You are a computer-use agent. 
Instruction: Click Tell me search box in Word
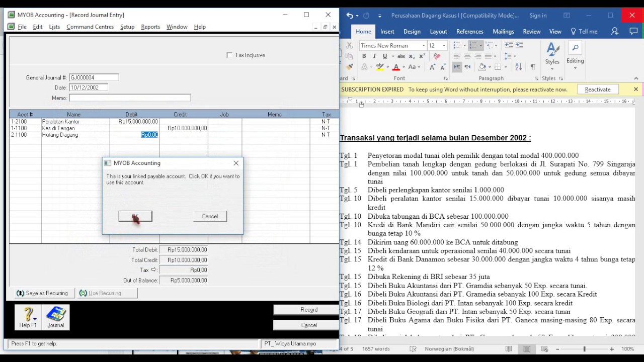coord(584,31)
